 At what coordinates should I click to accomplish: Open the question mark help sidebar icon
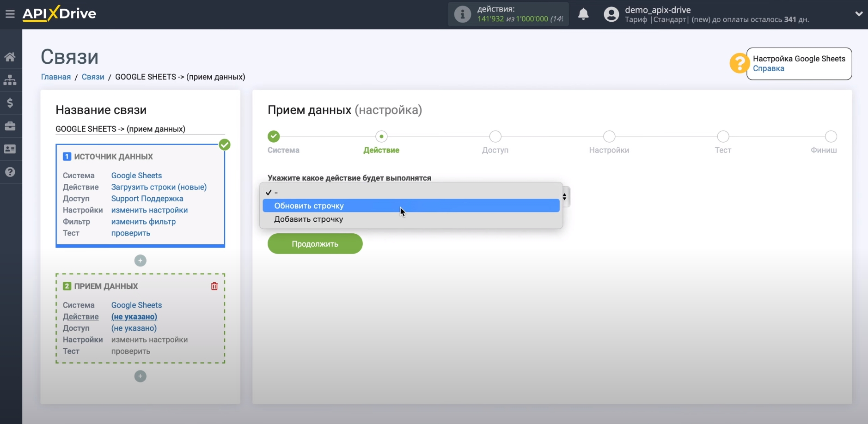(x=10, y=172)
